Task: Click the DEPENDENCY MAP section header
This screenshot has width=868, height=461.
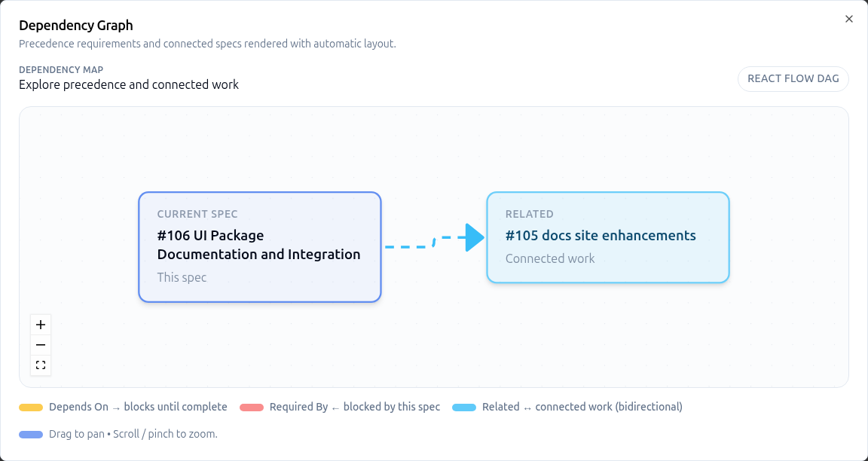Action: click(x=61, y=69)
